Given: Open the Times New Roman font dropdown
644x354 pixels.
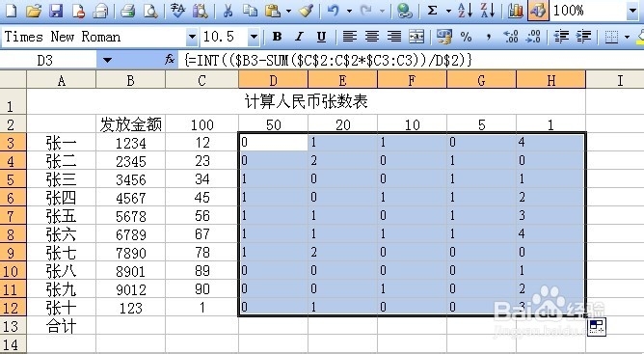Looking at the screenshot, I should (192, 37).
